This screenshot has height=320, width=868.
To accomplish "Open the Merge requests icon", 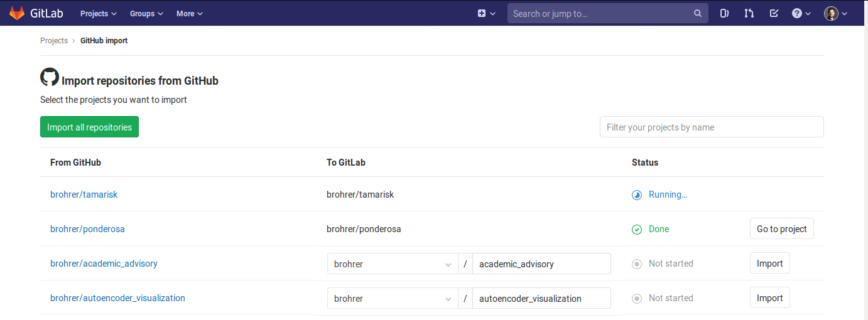I will coord(749,13).
